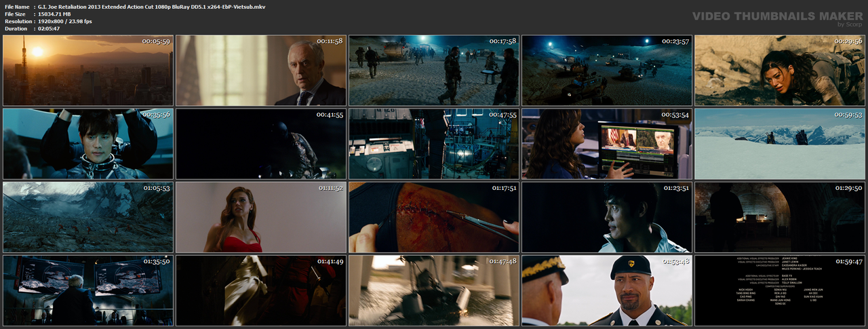Click the resolution value '1920x800 / 23.98 fps'

[x=65, y=21]
